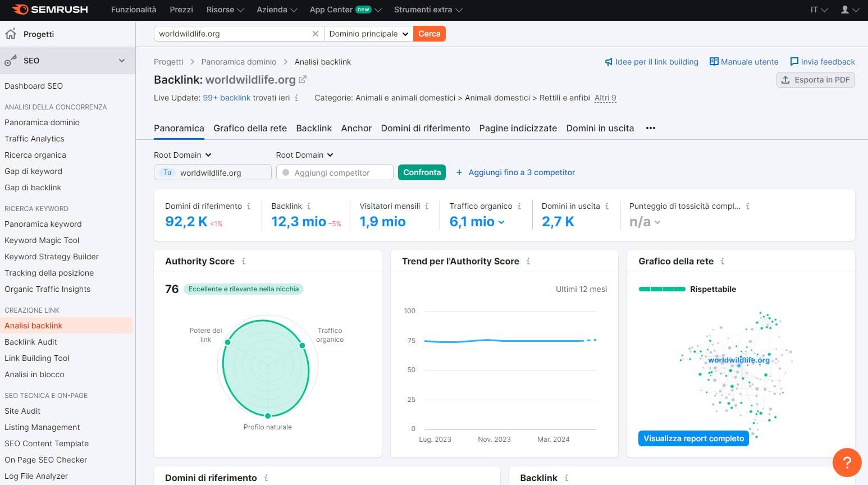Open the Domini in uscita tab
The image size is (868, 485).
pyautogui.click(x=600, y=128)
